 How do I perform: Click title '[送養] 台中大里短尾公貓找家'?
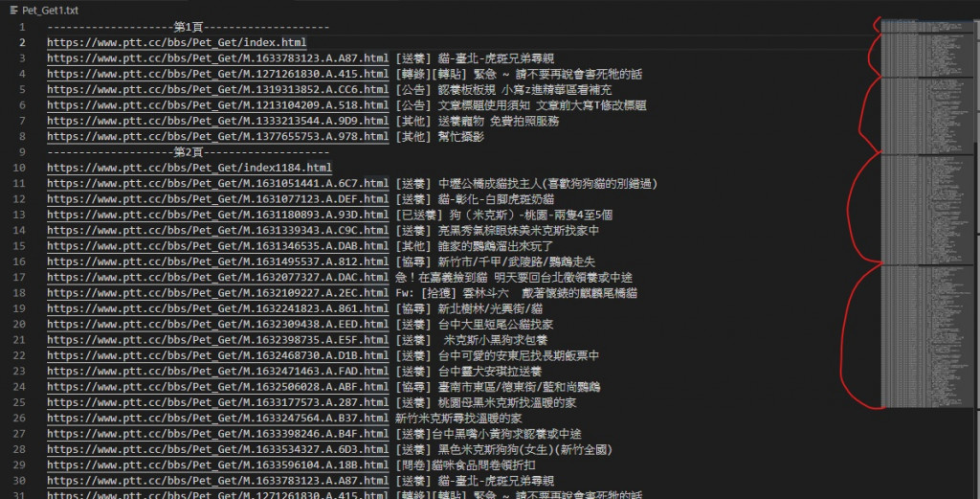(x=474, y=324)
